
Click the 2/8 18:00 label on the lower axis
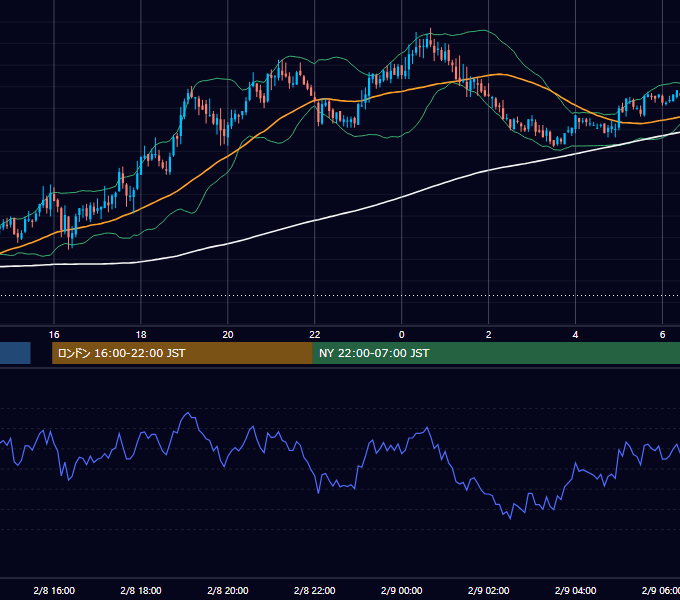pyautogui.click(x=141, y=590)
